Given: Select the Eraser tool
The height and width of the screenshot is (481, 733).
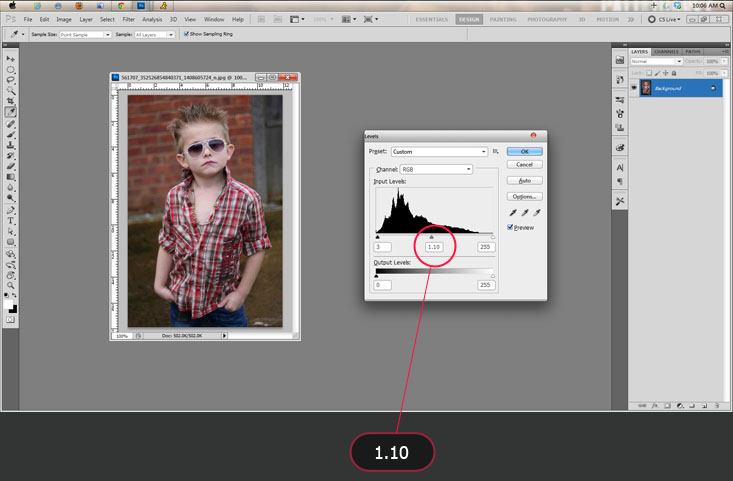Looking at the screenshot, I should click(x=10, y=166).
